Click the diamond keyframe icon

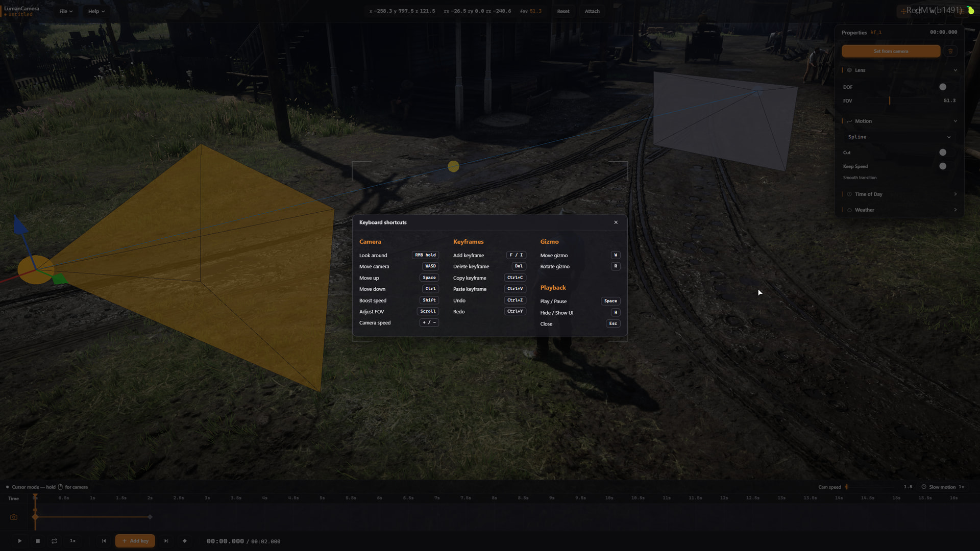185,541
